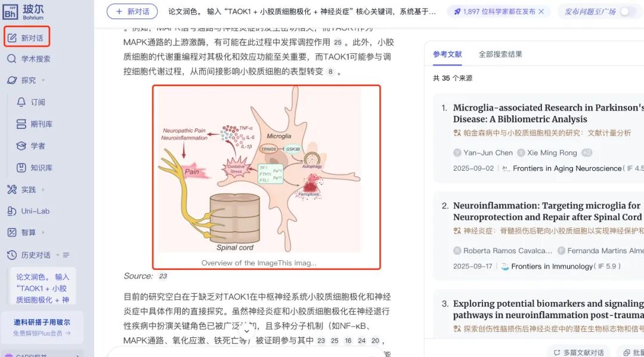Close the 1,897 位科学家 banner

(541, 11)
